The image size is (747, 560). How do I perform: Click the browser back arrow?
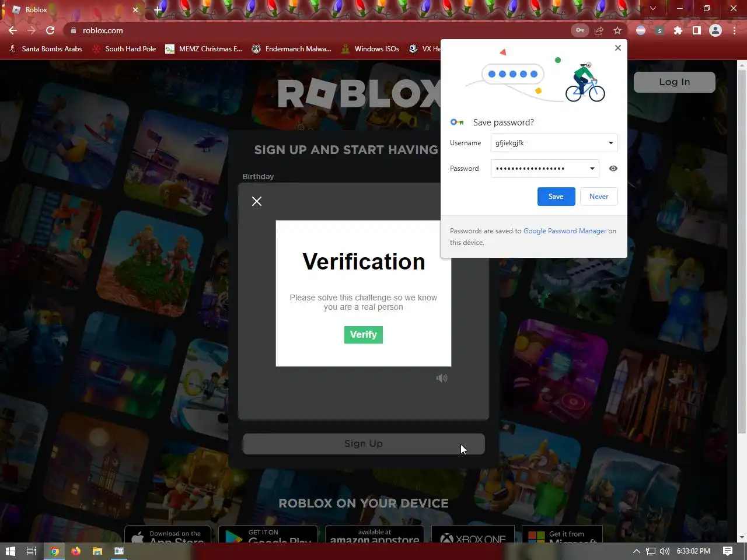click(x=13, y=30)
